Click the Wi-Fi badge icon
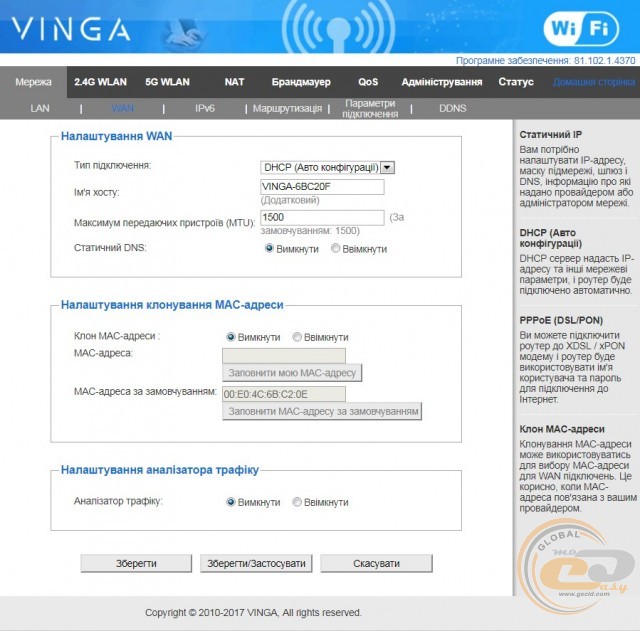Image resolution: width=640 pixels, height=631 pixels. [587, 27]
